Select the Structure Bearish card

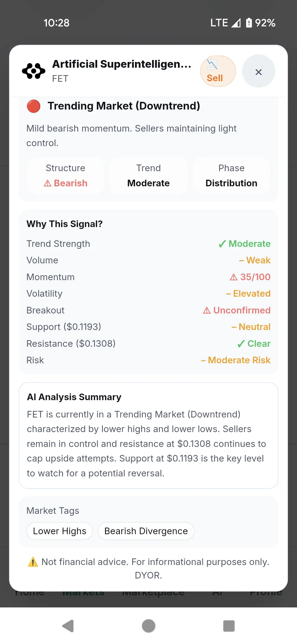[x=65, y=176]
